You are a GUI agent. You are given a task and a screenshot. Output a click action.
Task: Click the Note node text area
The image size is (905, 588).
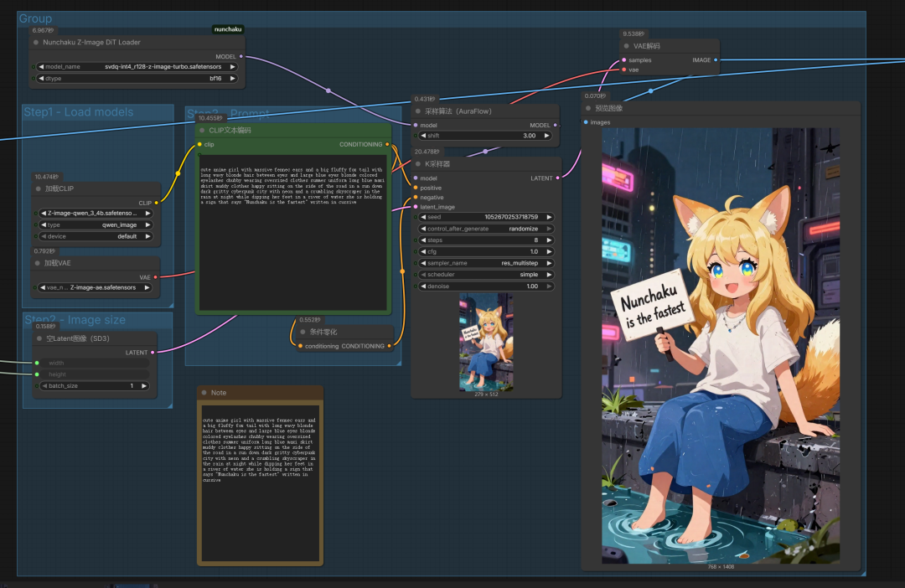261,483
